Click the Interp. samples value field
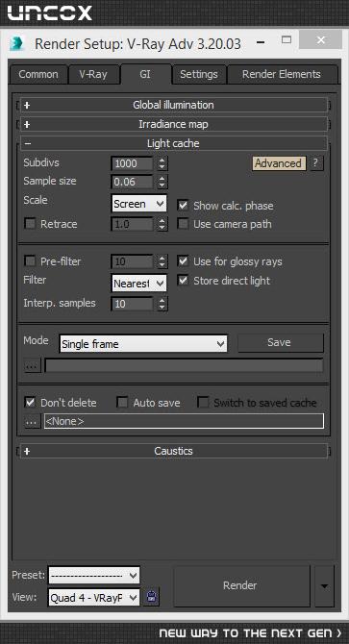Image resolution: width=349 pixels, height=644 pixels. click(132, 304)
